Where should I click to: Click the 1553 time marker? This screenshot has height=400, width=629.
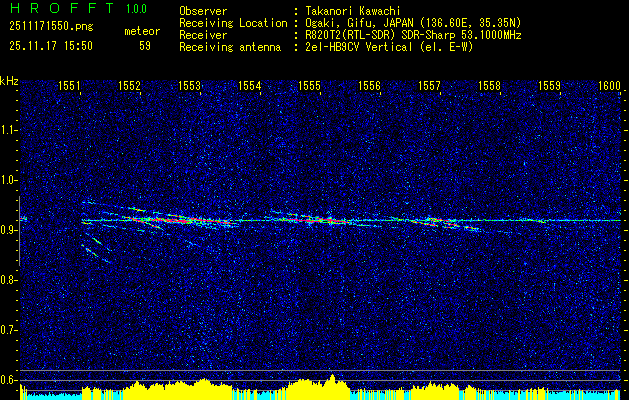pyautogui.click(x=189, y=85)
